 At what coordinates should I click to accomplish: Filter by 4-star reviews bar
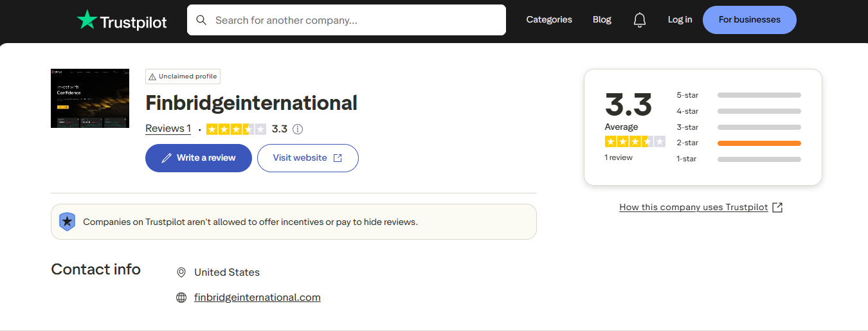tap(759, 111)
